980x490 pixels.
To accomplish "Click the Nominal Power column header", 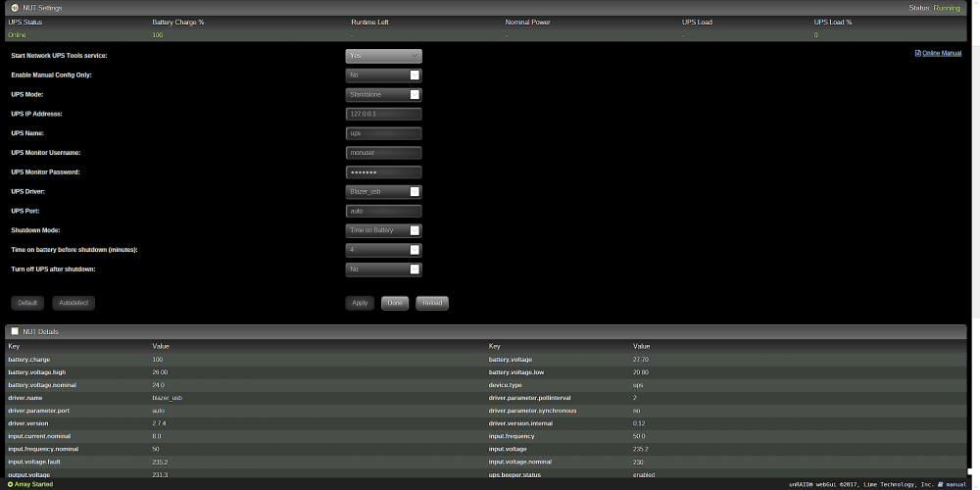I will tap(527, 22).
